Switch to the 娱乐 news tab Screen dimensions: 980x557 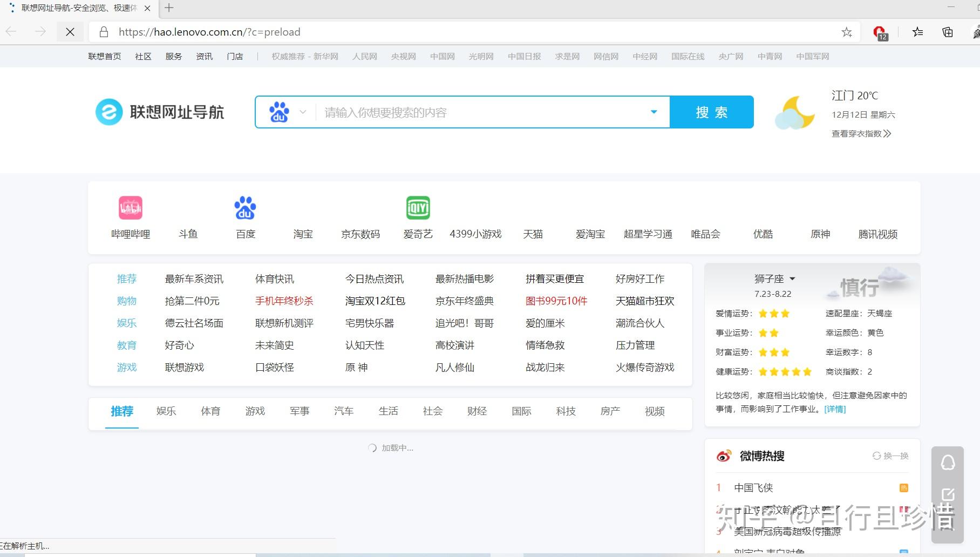point(166,411)
